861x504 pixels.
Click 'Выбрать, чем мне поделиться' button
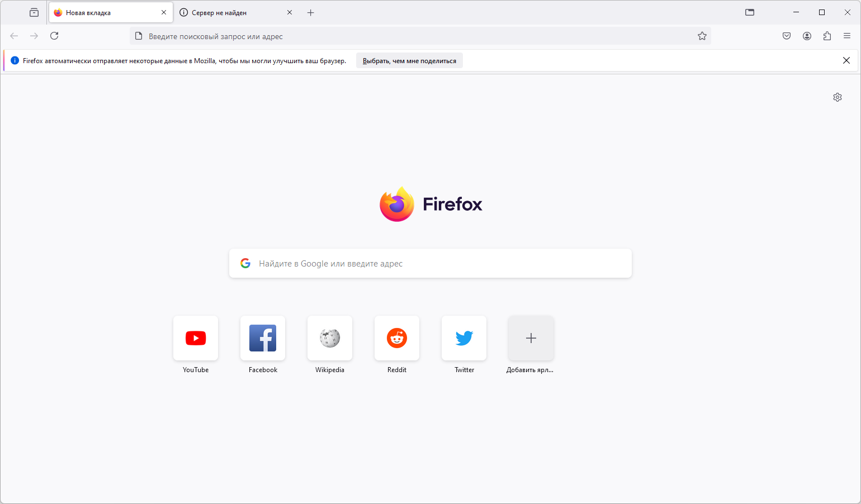[x=409, y=61]
